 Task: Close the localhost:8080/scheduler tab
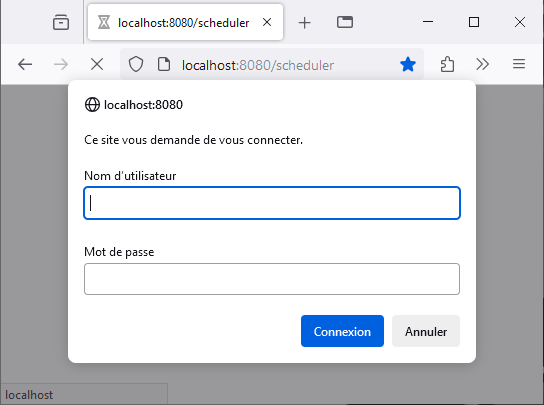[267, 22]
